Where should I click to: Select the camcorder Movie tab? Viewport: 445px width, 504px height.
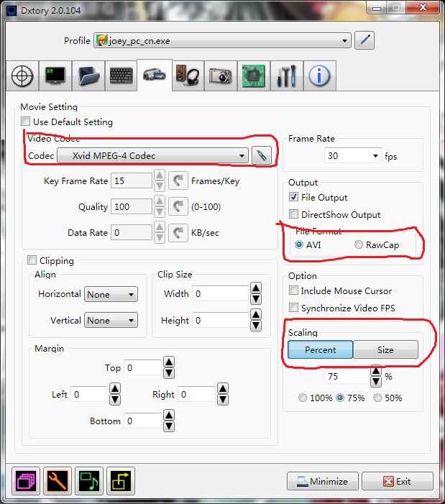155,75
